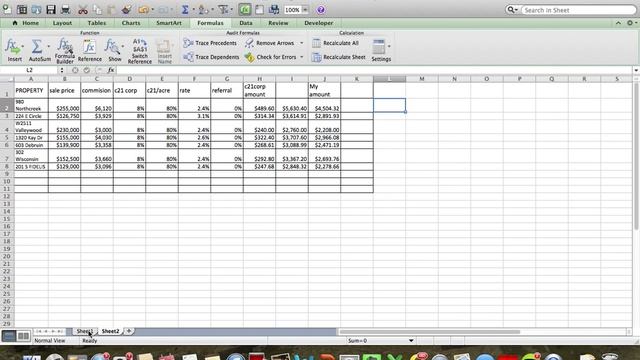This screenshot has height=360, width=640.
Task: Select the cell showing $2,278.66
Action: pos(324,167)
